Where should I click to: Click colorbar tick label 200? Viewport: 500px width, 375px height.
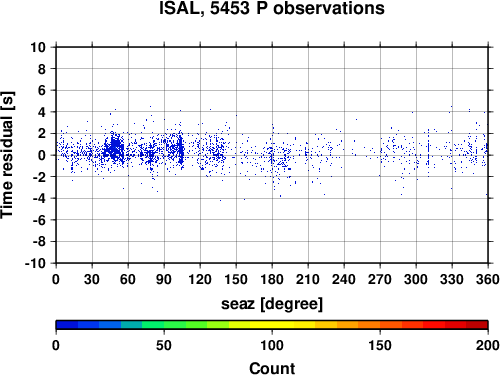pyautogui.click(x=488, y=345)
